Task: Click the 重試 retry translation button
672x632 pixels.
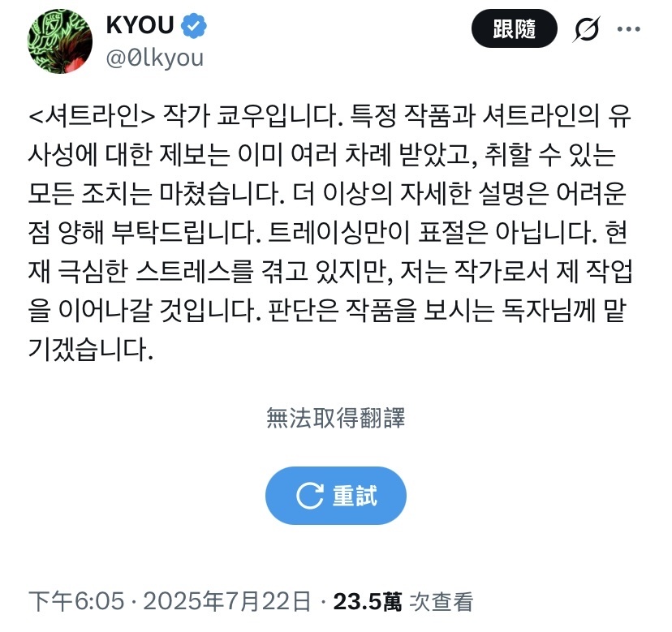Action: [x=335, y=496]
